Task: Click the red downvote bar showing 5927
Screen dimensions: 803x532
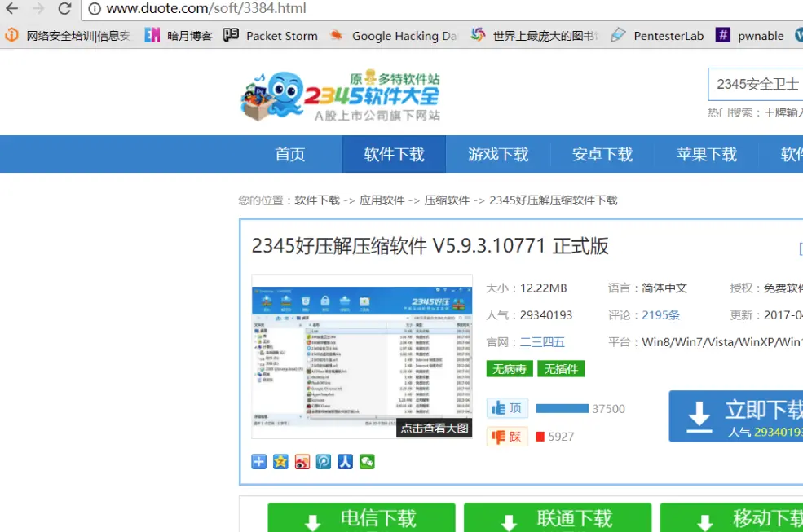Action: [x=540, y=437]
